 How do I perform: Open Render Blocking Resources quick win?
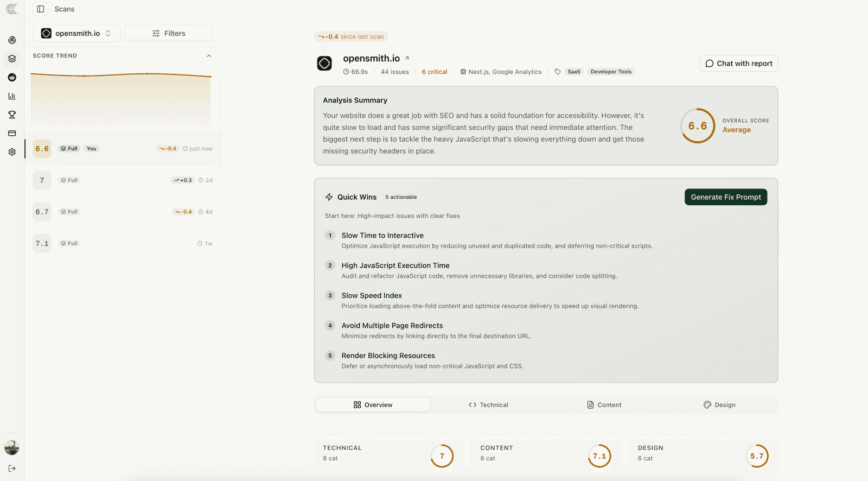tap(546, 360)
